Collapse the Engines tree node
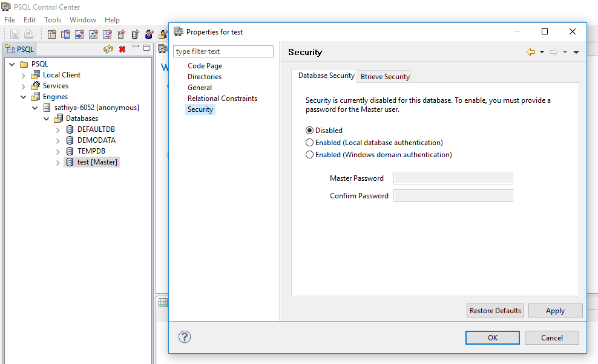 coord(23,97)
